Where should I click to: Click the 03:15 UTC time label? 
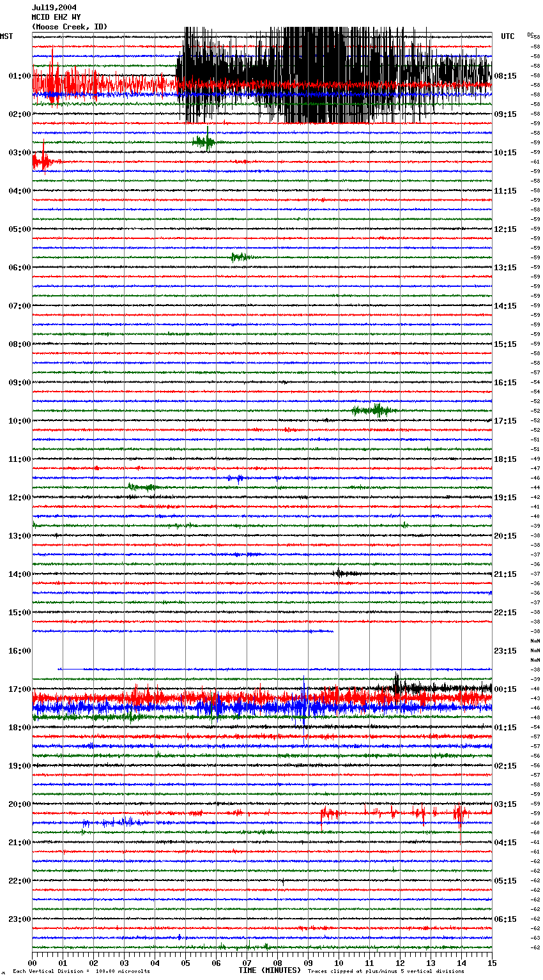(505, 804)
